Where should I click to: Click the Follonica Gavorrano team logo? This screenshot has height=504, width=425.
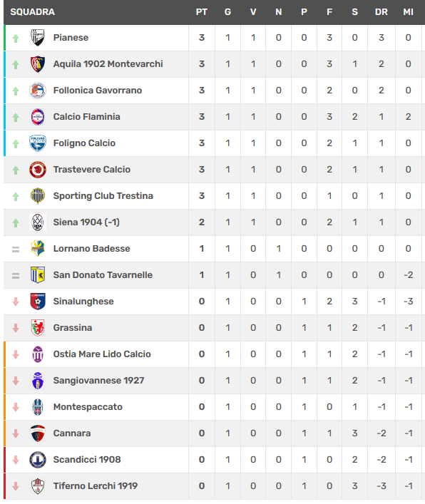click(x=38, y=91)
